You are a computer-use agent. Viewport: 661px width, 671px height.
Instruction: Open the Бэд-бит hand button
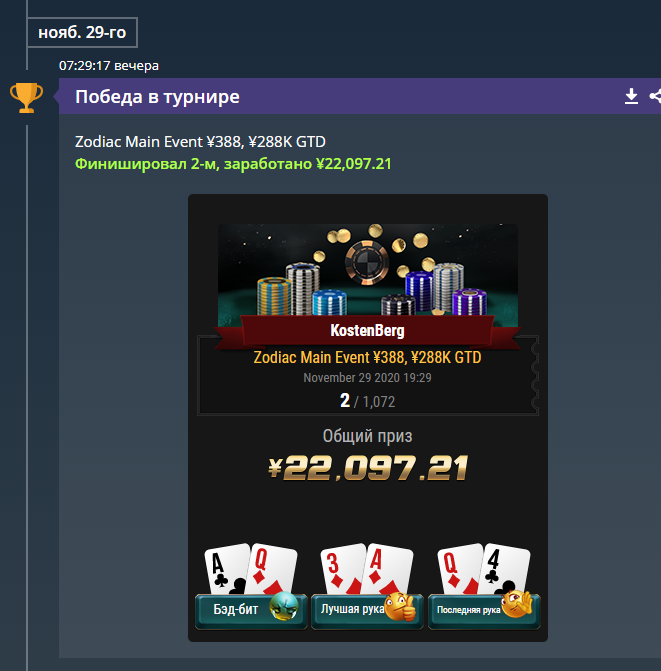[x=251, y=611]
